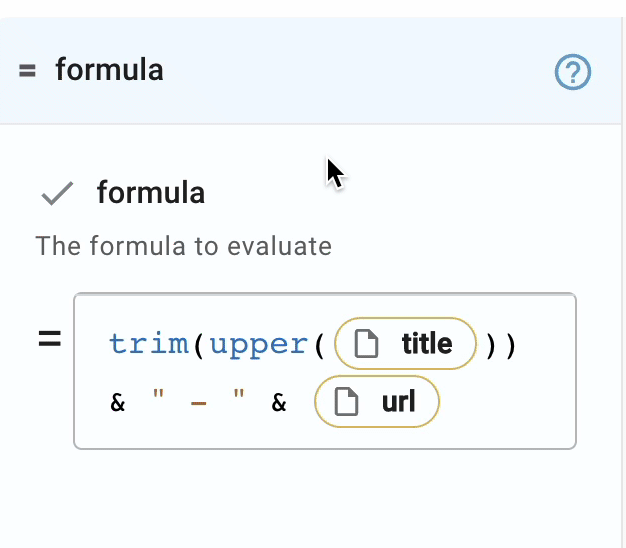Click the opening parenthesis after trim
Screen dimensions: 626x548
(x=198, y=345)
